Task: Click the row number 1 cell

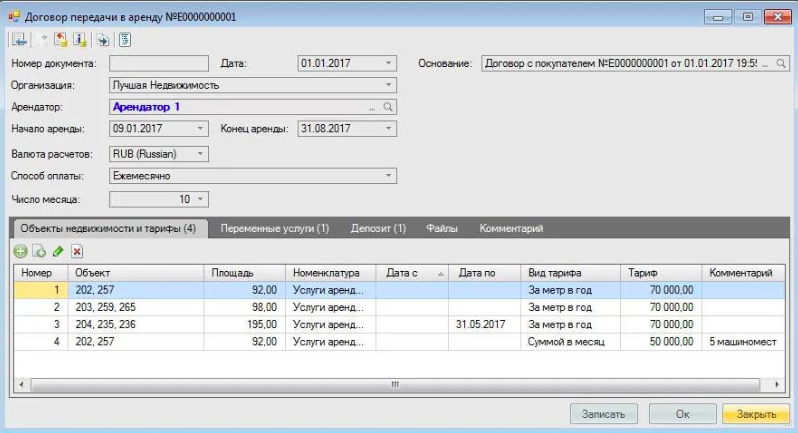Action: (41, 290)
